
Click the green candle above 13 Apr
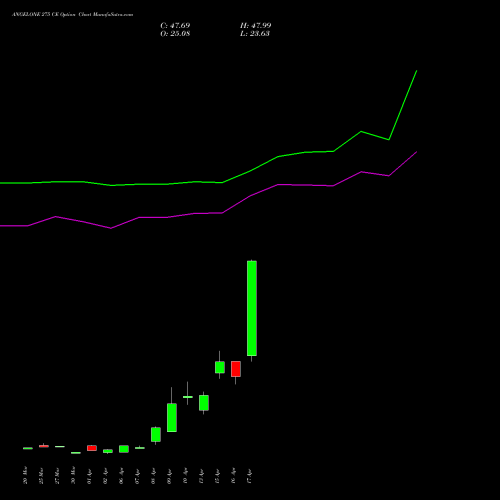coord(204,403)
